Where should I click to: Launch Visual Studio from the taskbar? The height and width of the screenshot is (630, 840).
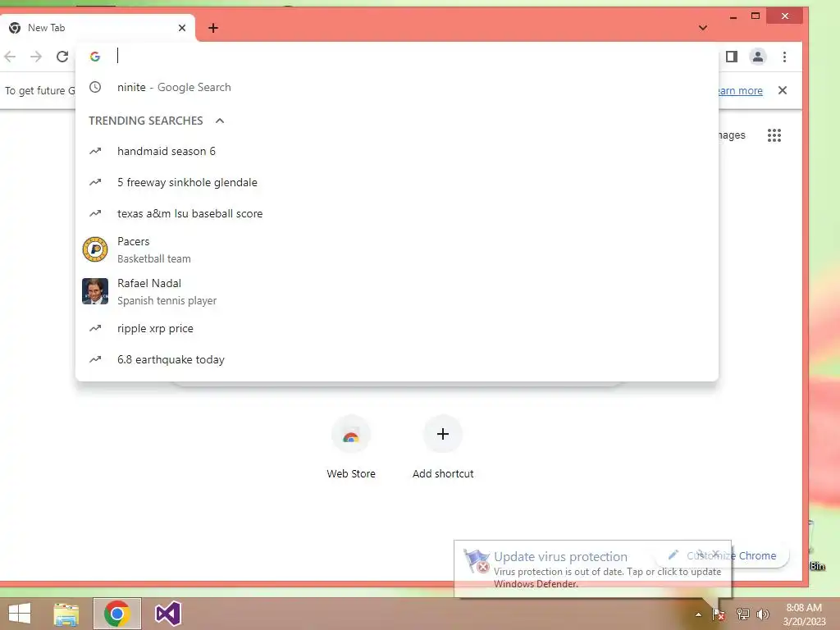click(x=167, y=614)
